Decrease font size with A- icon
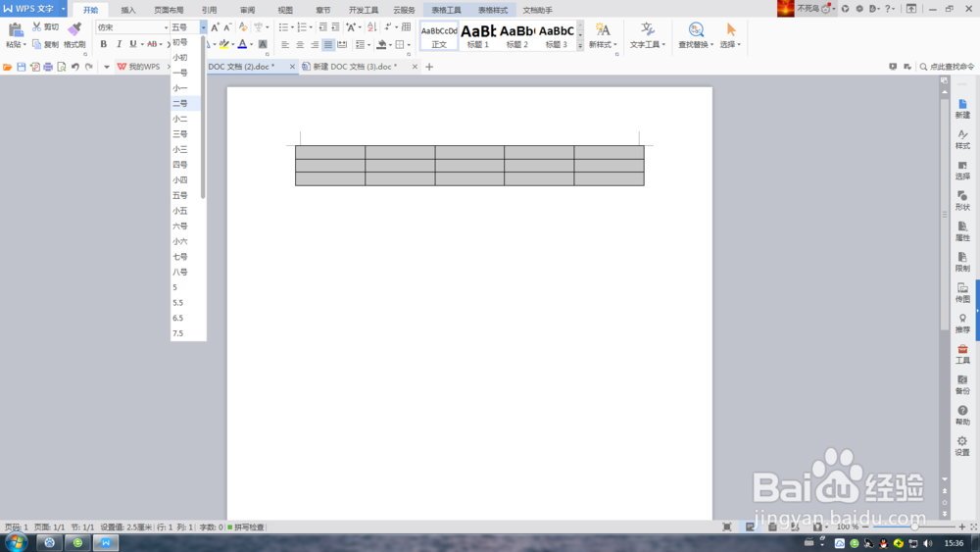 click(227, 27)
